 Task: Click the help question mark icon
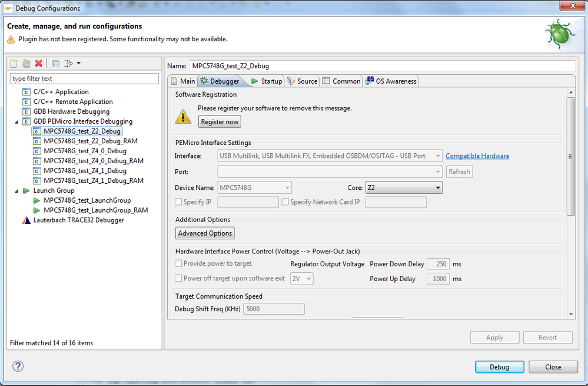pyautogui.click(x=18, y=366)
